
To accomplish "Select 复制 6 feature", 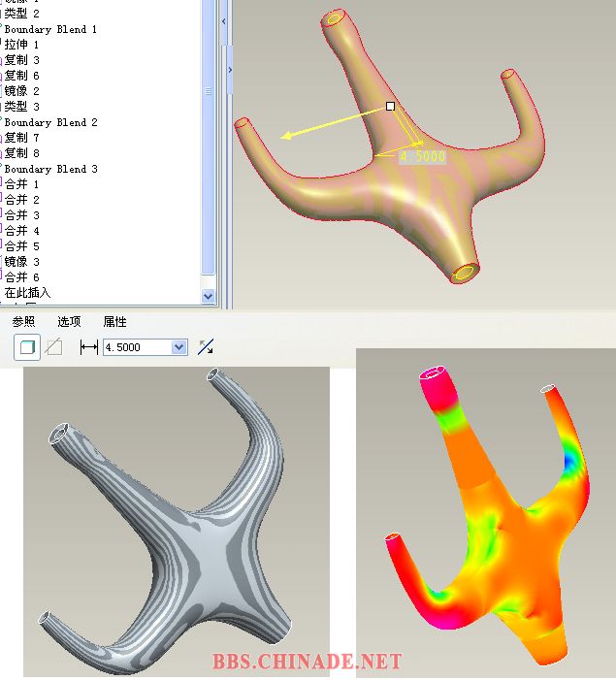I will (x=21, y=76).
